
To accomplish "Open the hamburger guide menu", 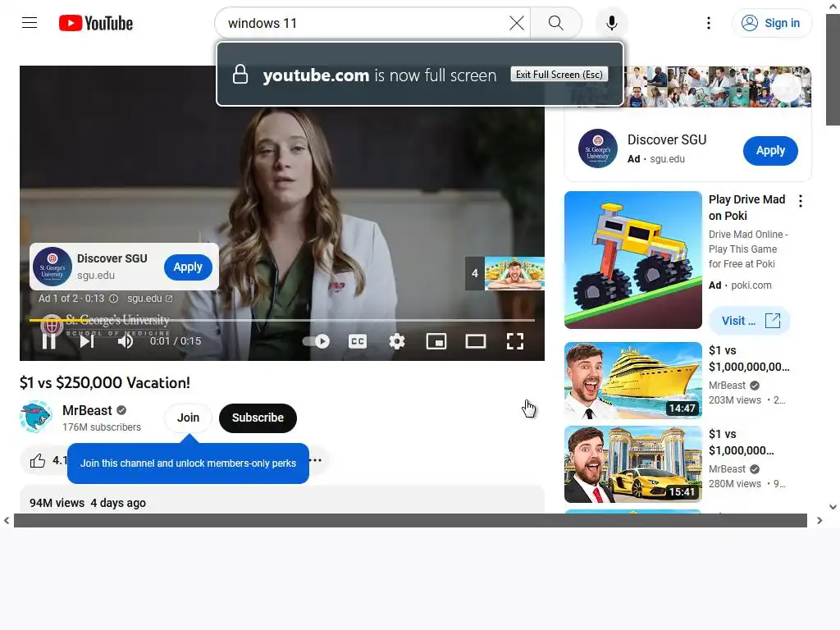I will 30,23.
